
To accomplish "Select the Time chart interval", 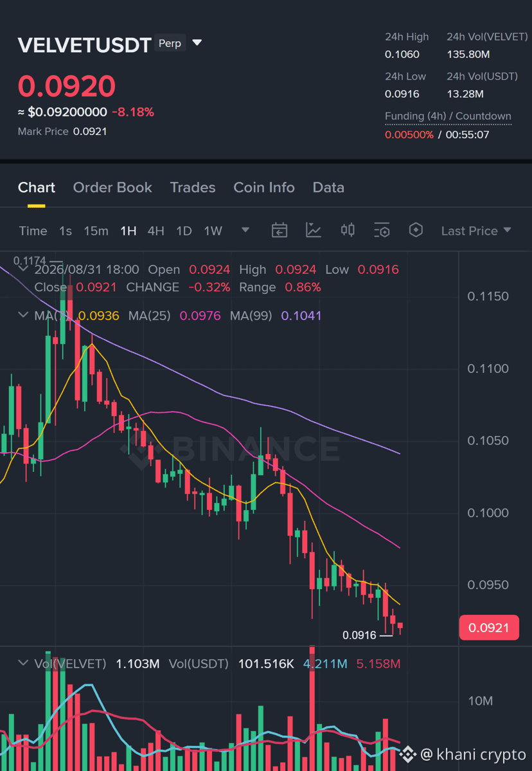I will pyautogui.click(x=33, y=231).
